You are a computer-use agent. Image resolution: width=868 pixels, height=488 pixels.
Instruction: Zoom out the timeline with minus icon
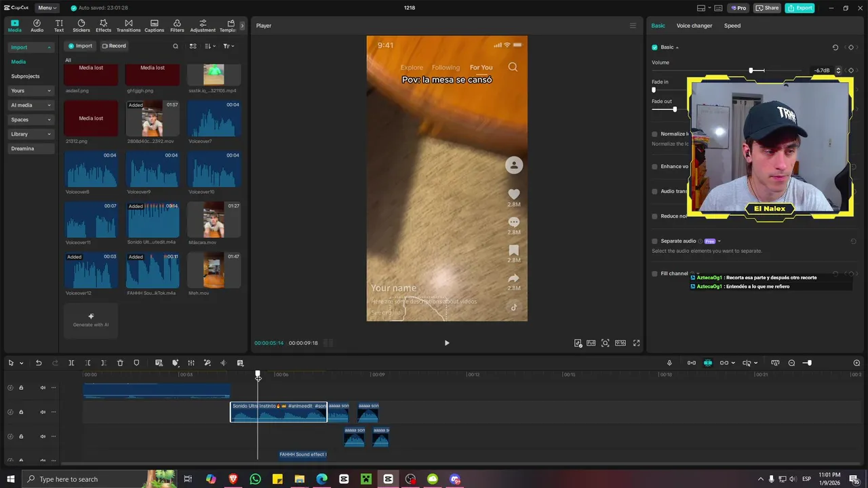(x=791, y=363)
